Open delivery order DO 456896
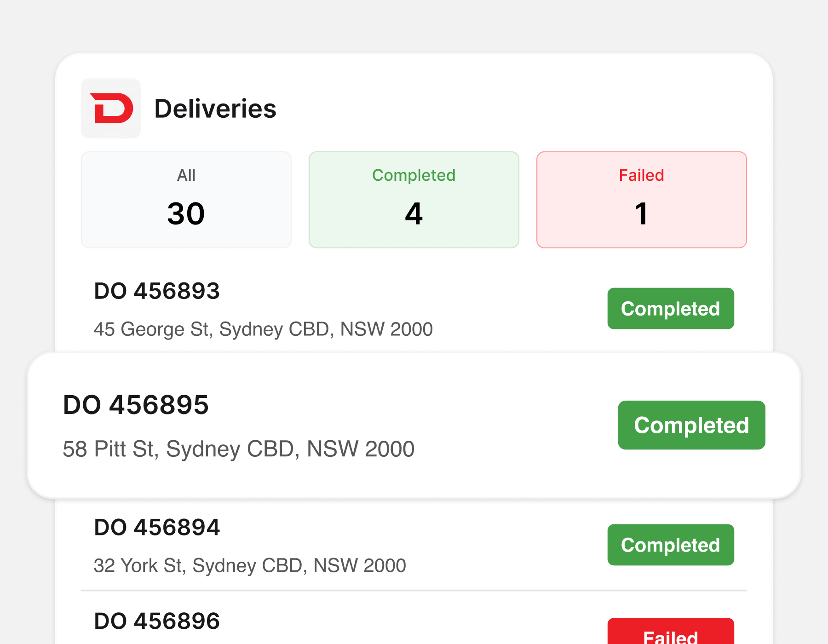The image size is (828, 644). (x=157, y=621)
